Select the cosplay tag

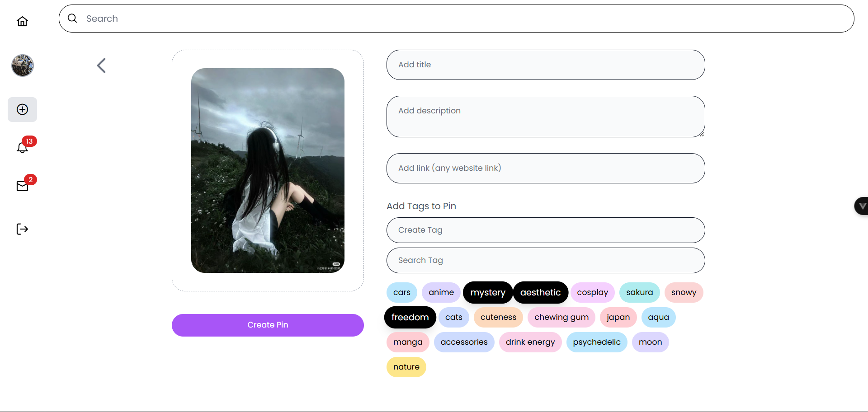pos(592,292)
